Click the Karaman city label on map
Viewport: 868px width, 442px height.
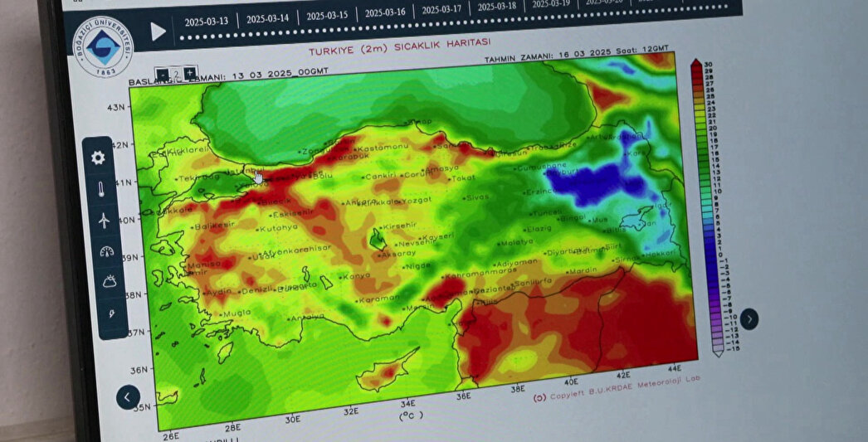378,299
